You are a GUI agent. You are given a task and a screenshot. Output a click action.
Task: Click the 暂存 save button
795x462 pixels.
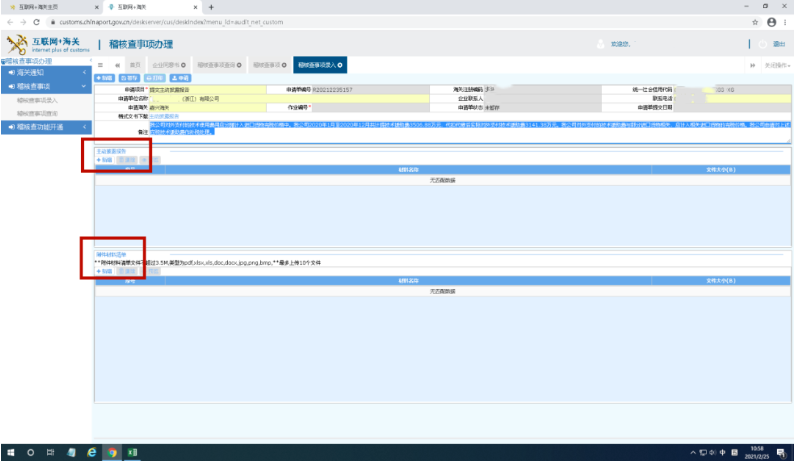click(129, 78)
